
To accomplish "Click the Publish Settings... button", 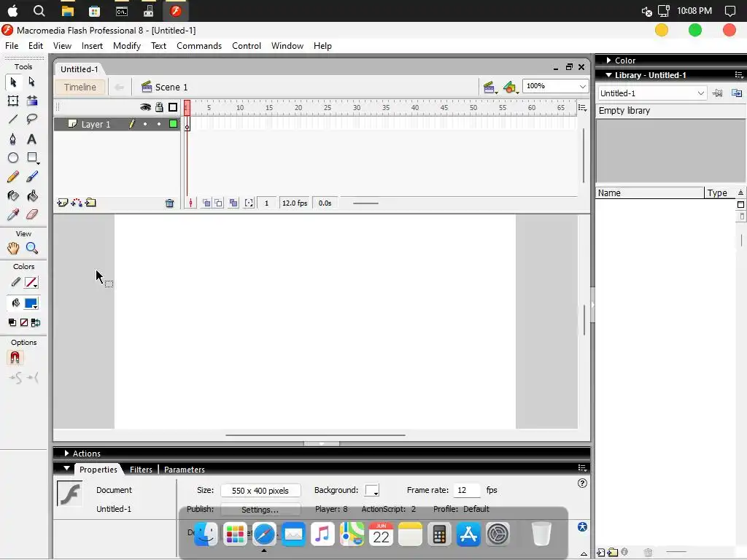I will click(x=260, y=510).
